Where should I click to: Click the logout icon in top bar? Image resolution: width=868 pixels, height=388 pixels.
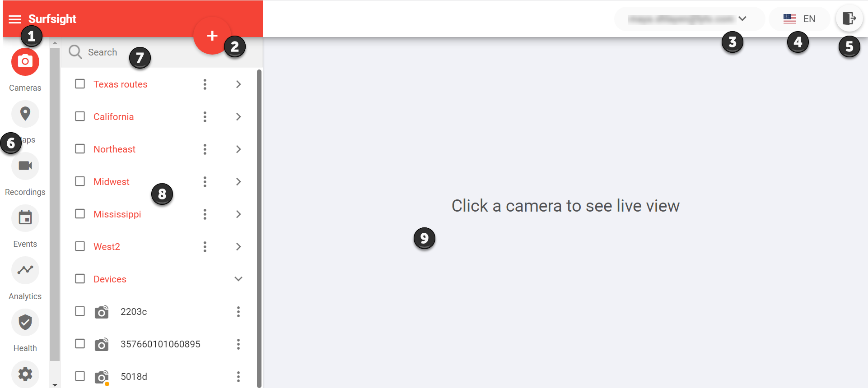coord(849,18)
